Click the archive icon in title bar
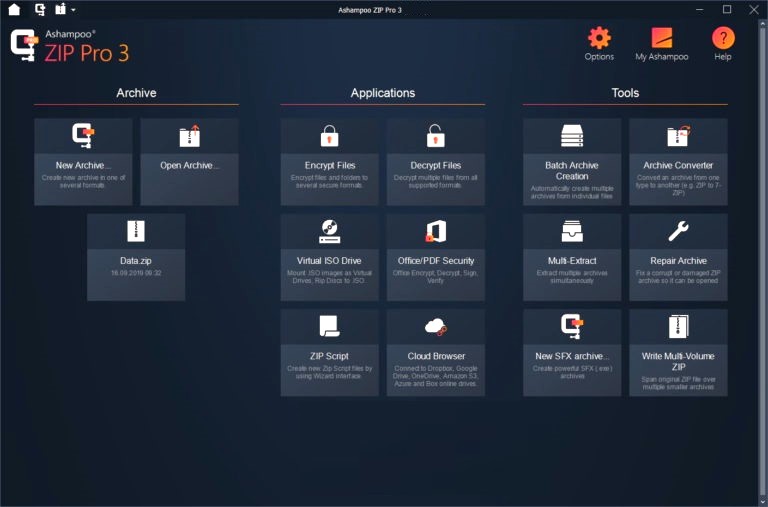This screenshot has height=507, width=768. point(61,9)
